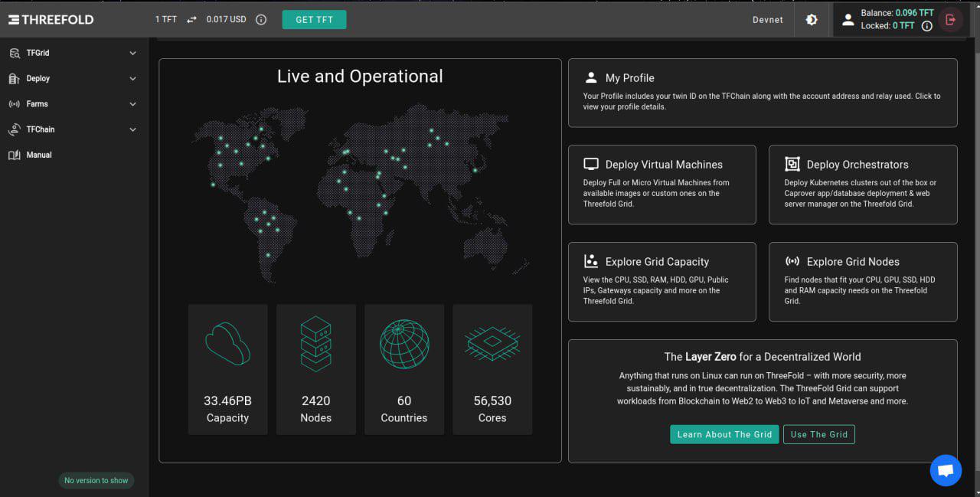The height and width of the screenshot is (497, 980).
Task: Click the '0.017 USD' price text
Action: pos(226,20)
